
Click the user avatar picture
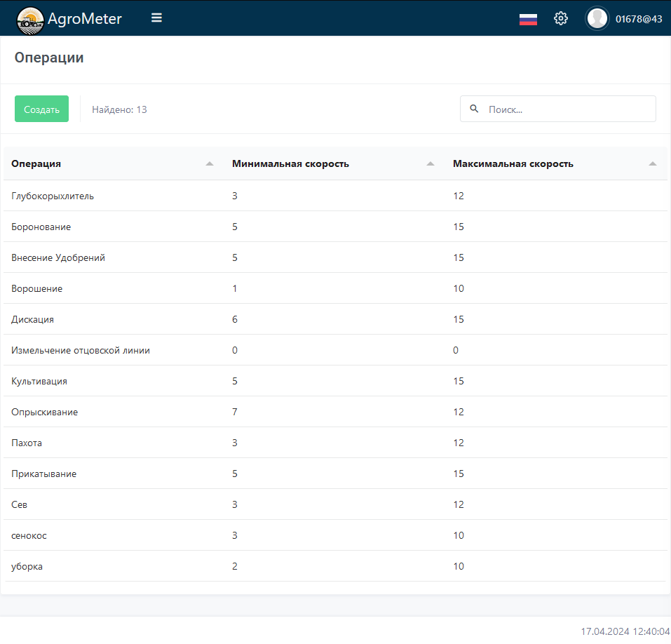597,19
